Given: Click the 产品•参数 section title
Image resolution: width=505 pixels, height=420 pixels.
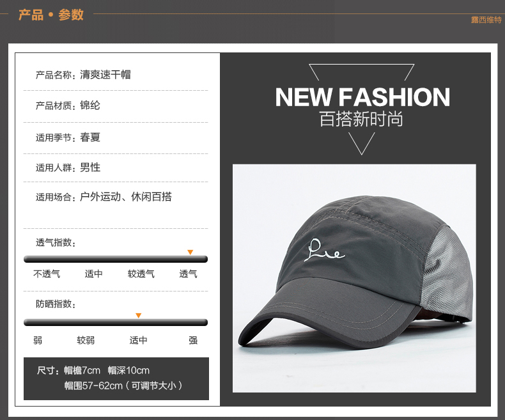Looking at the screenshot, I should 51,15.
